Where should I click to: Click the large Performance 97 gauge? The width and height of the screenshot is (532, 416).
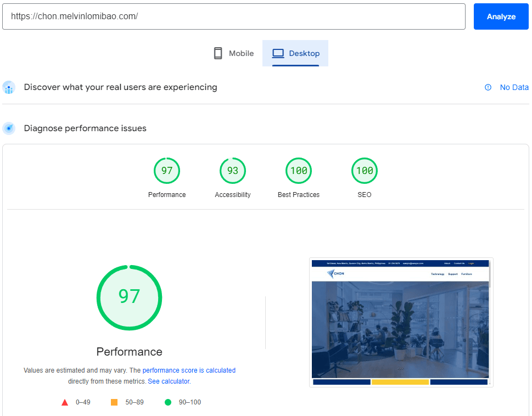click(x=130, y=297)
